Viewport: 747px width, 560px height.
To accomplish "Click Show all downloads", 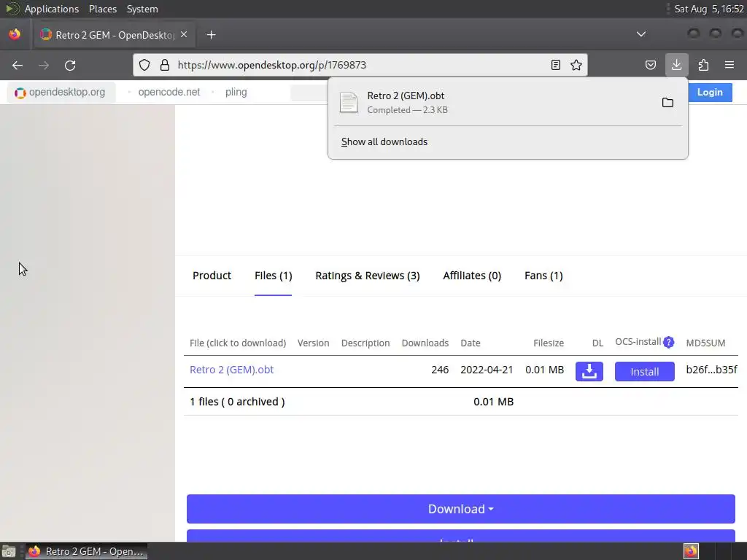I will tap(384, 142).
